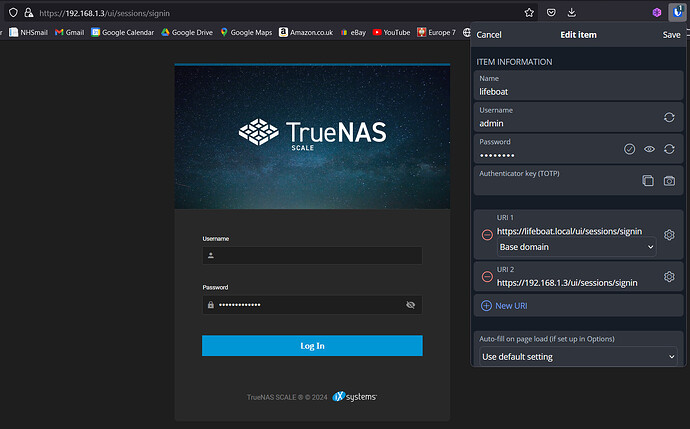This screenshot has height=429, width=690.
Task: Edit the item Name field lifeboat
Action: click(578, 85)
